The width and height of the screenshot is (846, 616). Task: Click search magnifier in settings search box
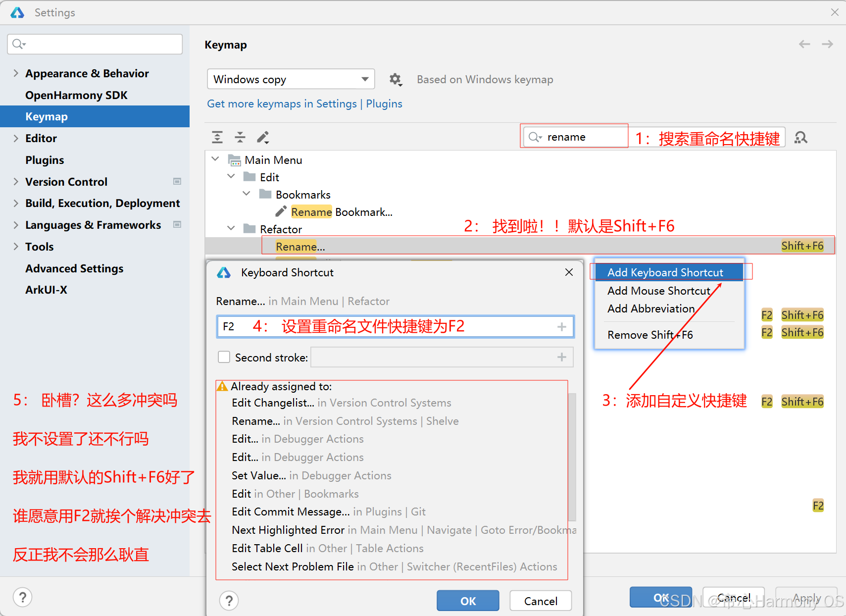coord(19,44)
